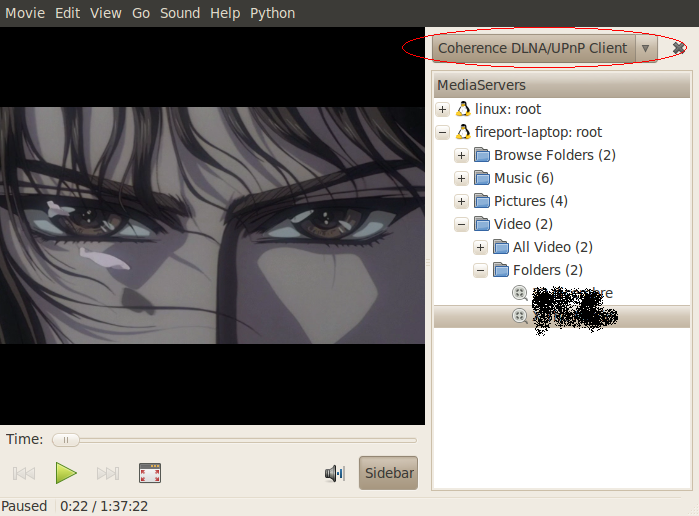The image size is (699, 516).
Task: Close the sidebar with X icon
Action: pyautogui.click(x=679, y=48)
